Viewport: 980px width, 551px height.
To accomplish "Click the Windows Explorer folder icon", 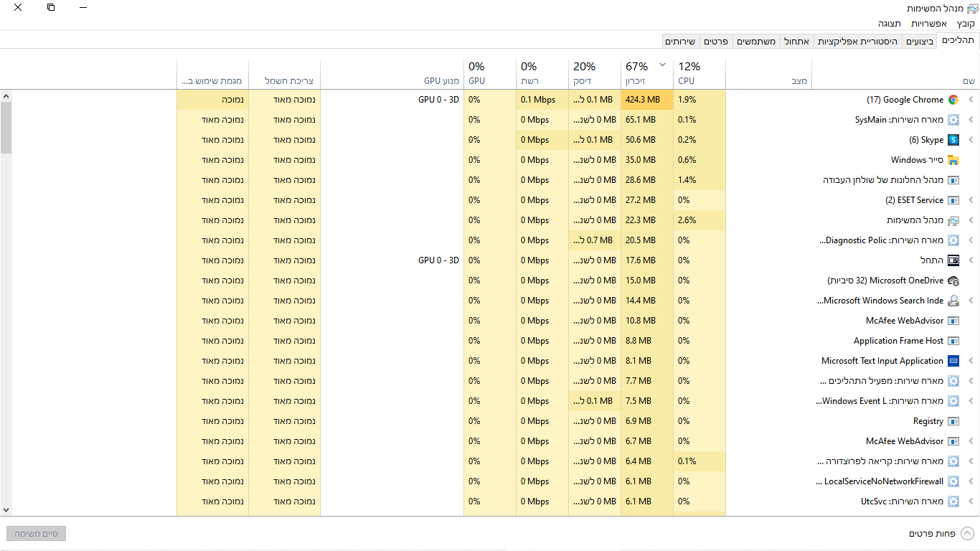I will pos(953,160).
